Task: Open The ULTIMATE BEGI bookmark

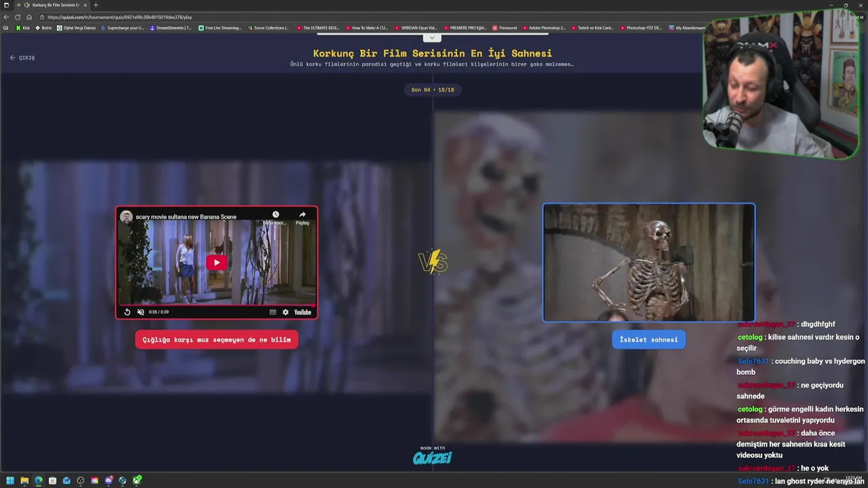Action: pos(317,28)
